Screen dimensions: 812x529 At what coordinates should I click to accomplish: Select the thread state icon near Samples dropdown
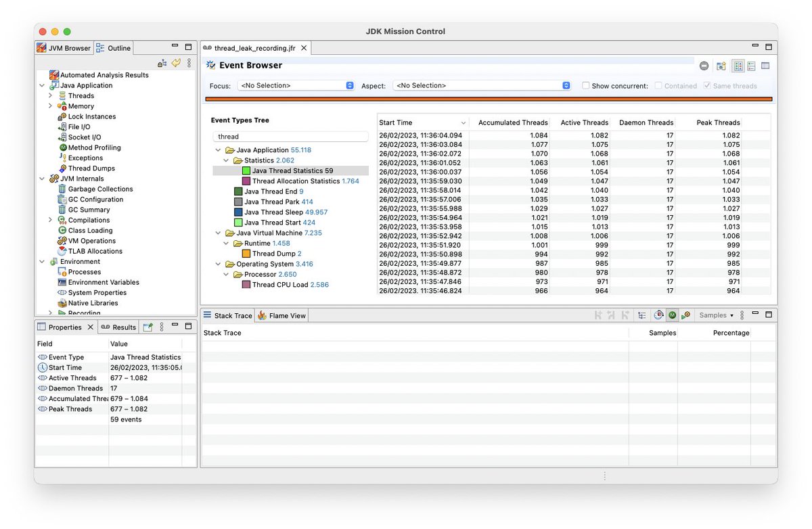click(x=685, y=315)
